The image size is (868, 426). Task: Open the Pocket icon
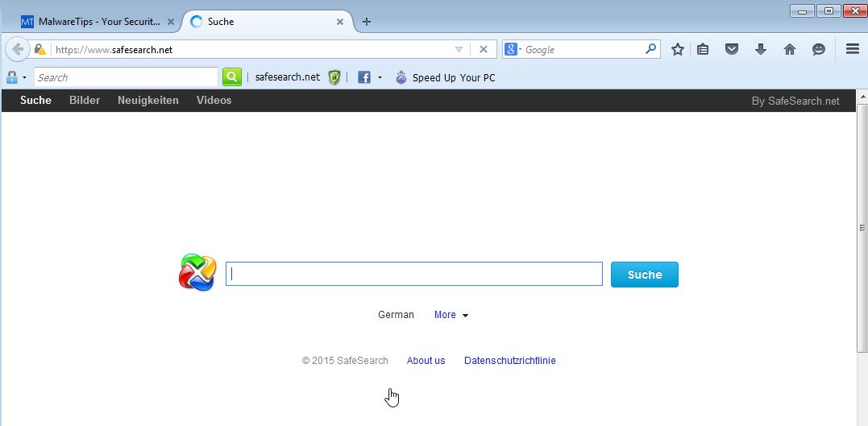[x=732, y=50]
